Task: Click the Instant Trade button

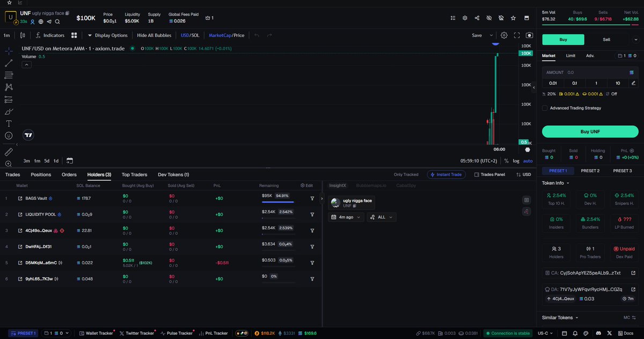Action: pyautogui.click(x=447, y=175)
